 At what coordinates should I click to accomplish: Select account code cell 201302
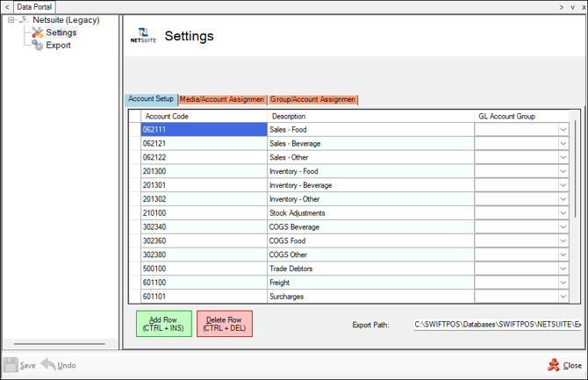point(204,199)
